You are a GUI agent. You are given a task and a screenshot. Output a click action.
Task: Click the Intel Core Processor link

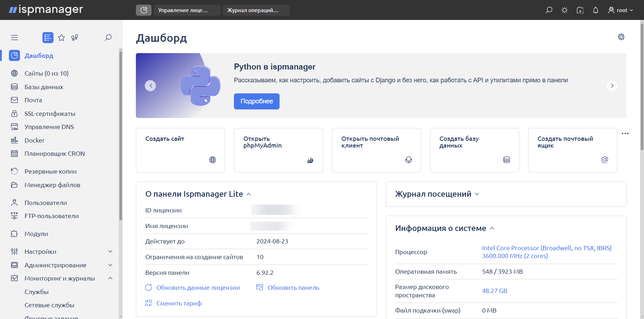pyautogui.click(x=547, y=252)
